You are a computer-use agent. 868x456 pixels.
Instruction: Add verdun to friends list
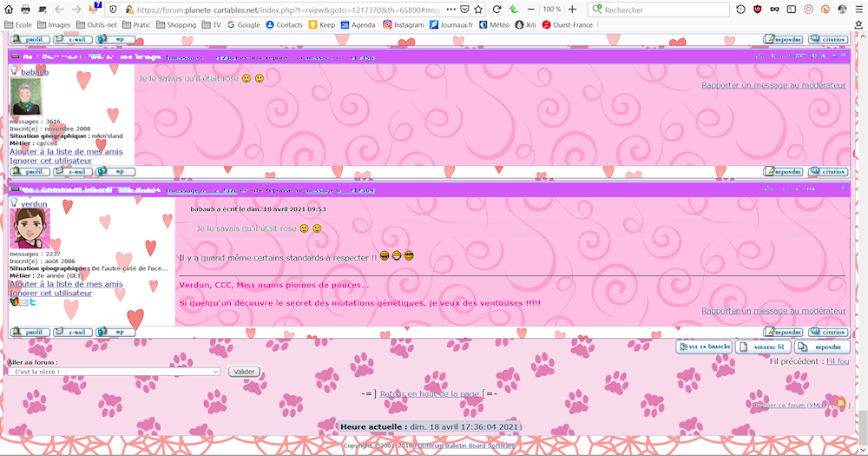click(66, 284)
